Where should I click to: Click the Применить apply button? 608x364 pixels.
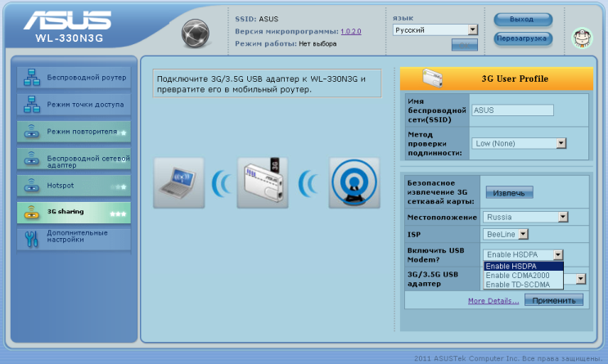point(554,300)
